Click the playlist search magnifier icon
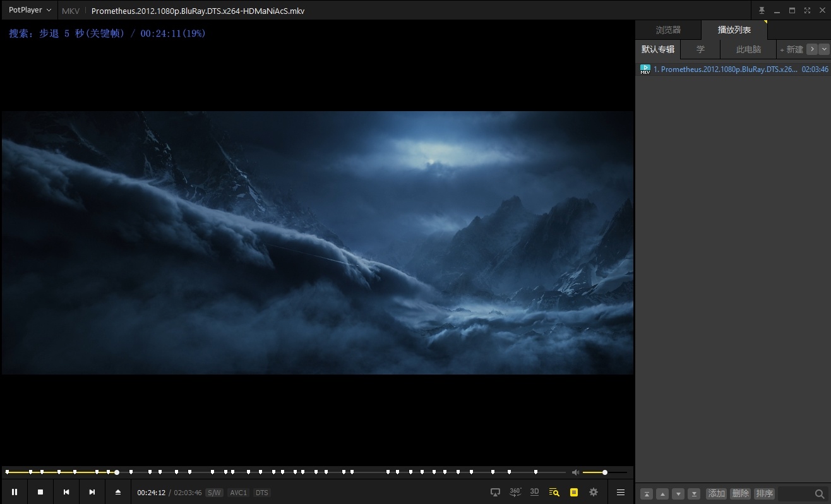This screenshot has width=831, height=504. point(819,494)
